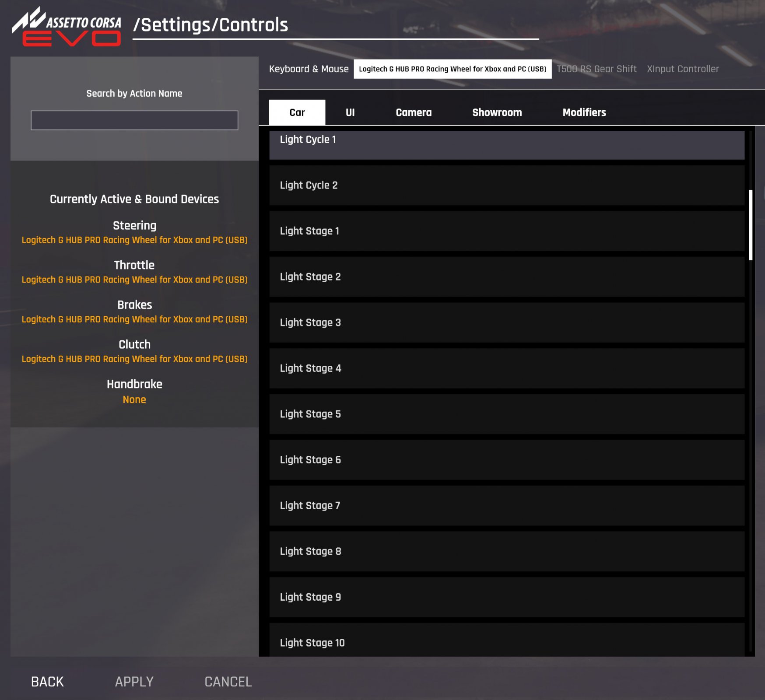Image resolution: width=765 pixels, height=700 pixels.
Task: Select the Logitech G HUB PRO Racing Wheel tab
Action: [x=452, y=69]
